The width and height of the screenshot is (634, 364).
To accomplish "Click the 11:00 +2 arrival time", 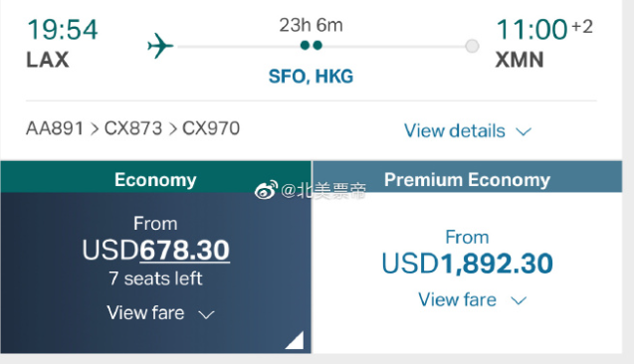I will (544, 30).
